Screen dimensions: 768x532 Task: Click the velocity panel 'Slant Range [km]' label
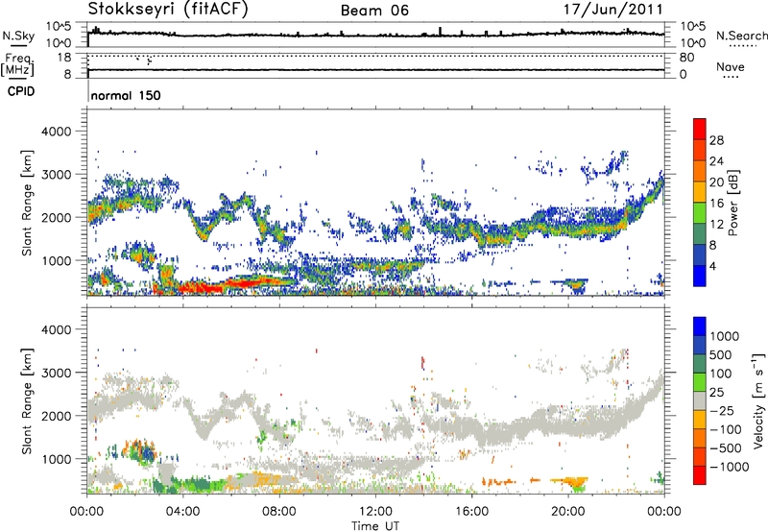click(x=27, y=400)
